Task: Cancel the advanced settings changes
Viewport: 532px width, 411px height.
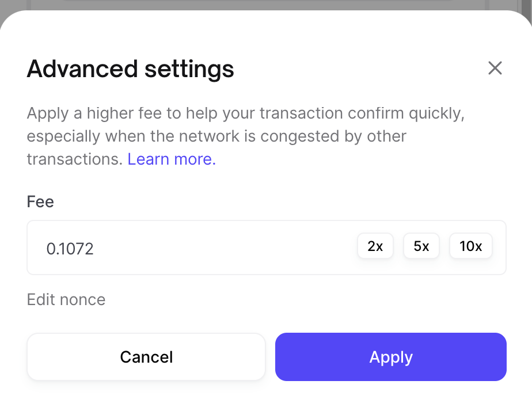Action: pos(146,357)
